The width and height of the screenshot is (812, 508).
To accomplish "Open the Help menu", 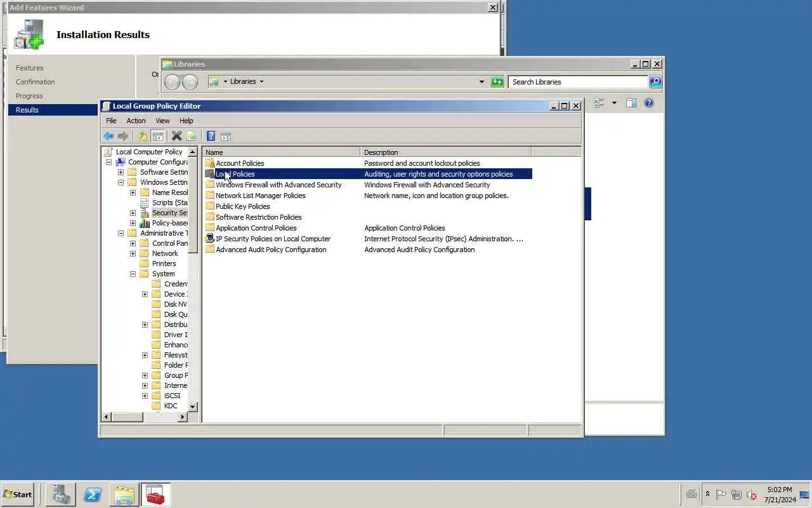I will [x=186, y=121].
